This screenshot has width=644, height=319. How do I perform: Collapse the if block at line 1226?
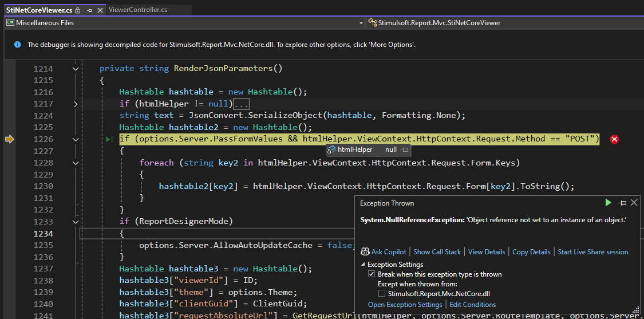click(75, 139)
